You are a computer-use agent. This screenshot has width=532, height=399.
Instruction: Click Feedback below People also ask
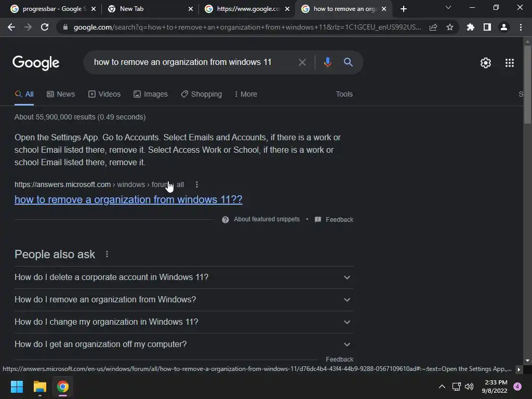(x=339, y=359)
